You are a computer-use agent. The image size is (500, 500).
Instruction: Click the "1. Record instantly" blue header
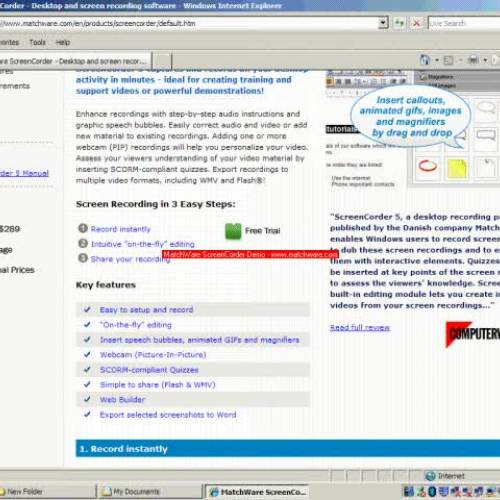(x=288, y=449)
